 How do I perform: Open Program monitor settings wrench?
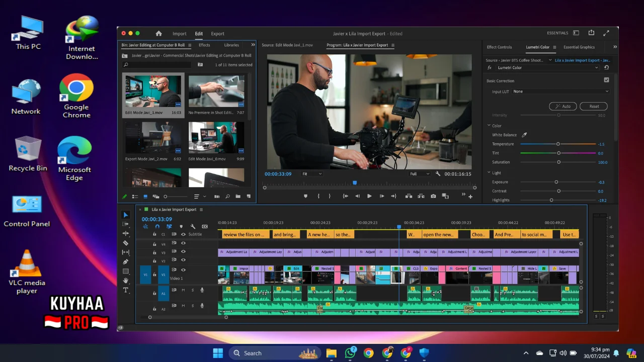click(438, 174)
